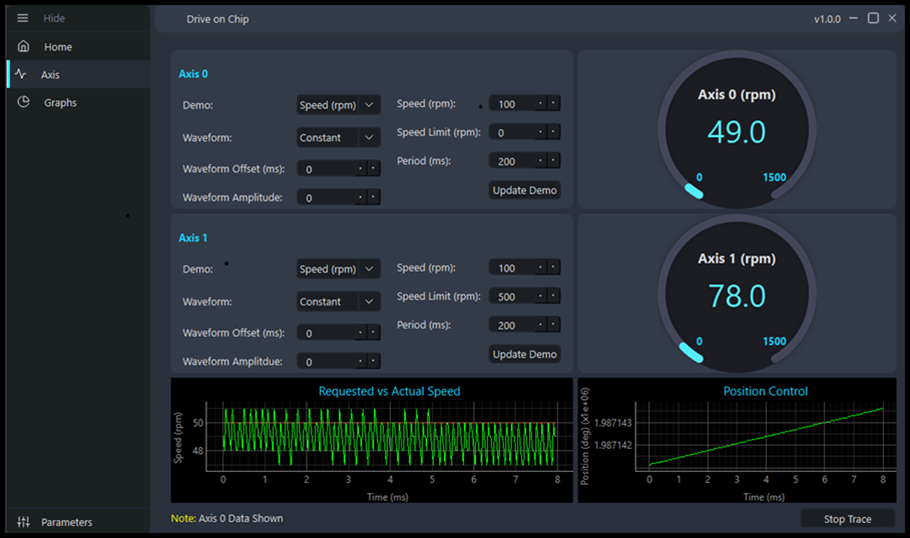
Task: Click the Graphs pie chart icon
Action: [x=24, y=103]
